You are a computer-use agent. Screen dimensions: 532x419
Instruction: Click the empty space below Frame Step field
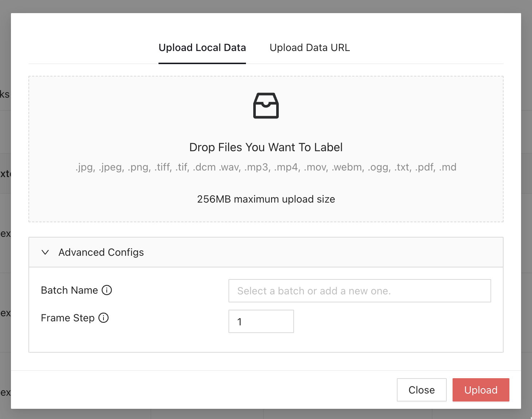(261, 342)
